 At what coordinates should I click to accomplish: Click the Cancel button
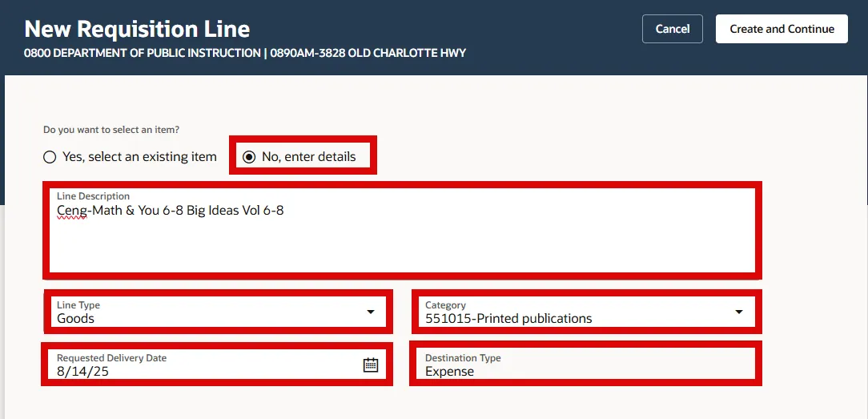pyautogui.click(x=672, y=29)
